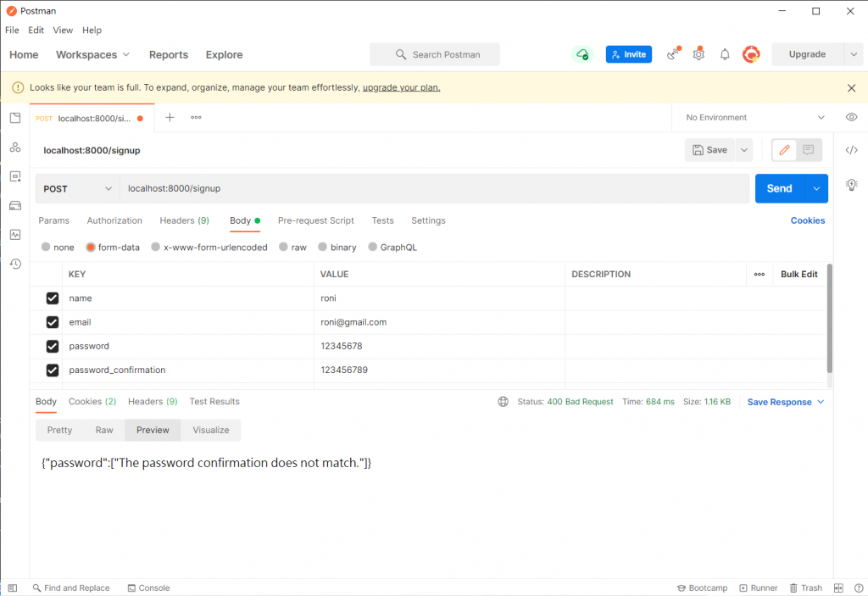The image size is (868, 596).
Task: Dismiss the team full banner
Action: 851,88
